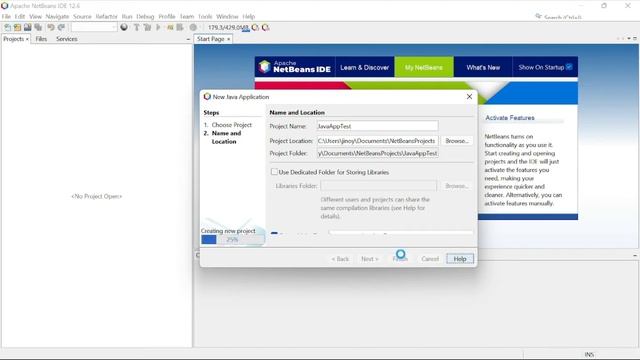Click the greyed round icon after Profile
Image resolution: width=640 pixels, height=360 pixels.
[x=193, y=27]
